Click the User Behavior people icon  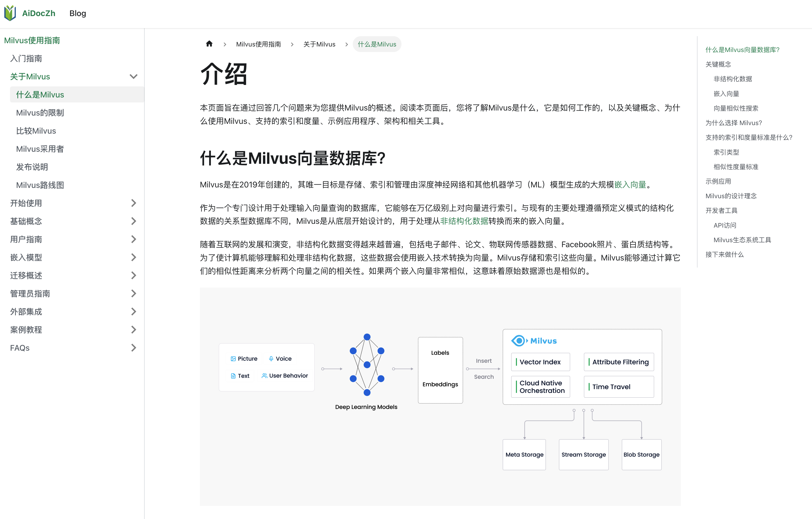click(264, 376)
